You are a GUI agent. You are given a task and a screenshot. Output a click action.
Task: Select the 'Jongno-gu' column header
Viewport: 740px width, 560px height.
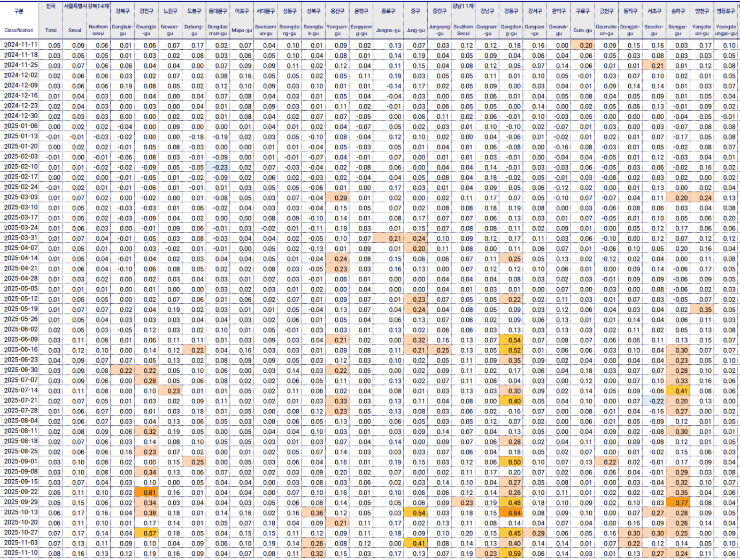coord(388,30)
